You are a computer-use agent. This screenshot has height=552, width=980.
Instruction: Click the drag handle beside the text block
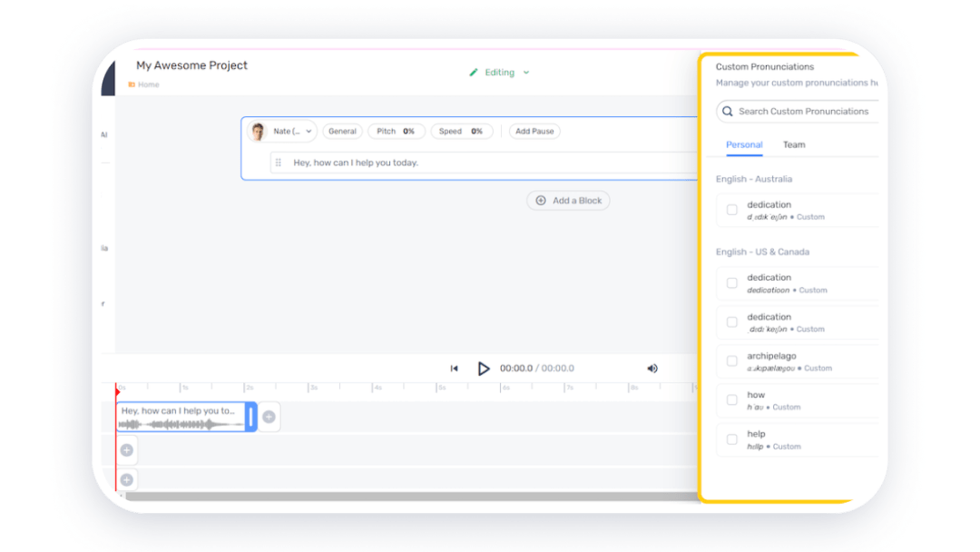point(279,163)
